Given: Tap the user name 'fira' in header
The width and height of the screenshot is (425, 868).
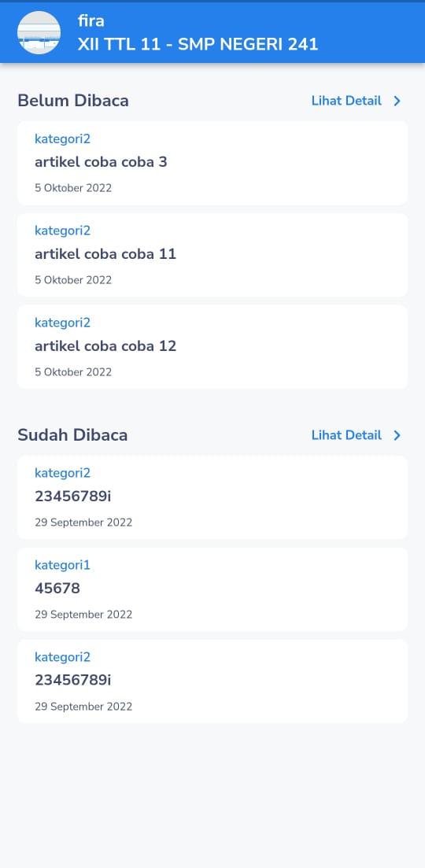Looking at the screenshot, I should [x=91, y=21].
